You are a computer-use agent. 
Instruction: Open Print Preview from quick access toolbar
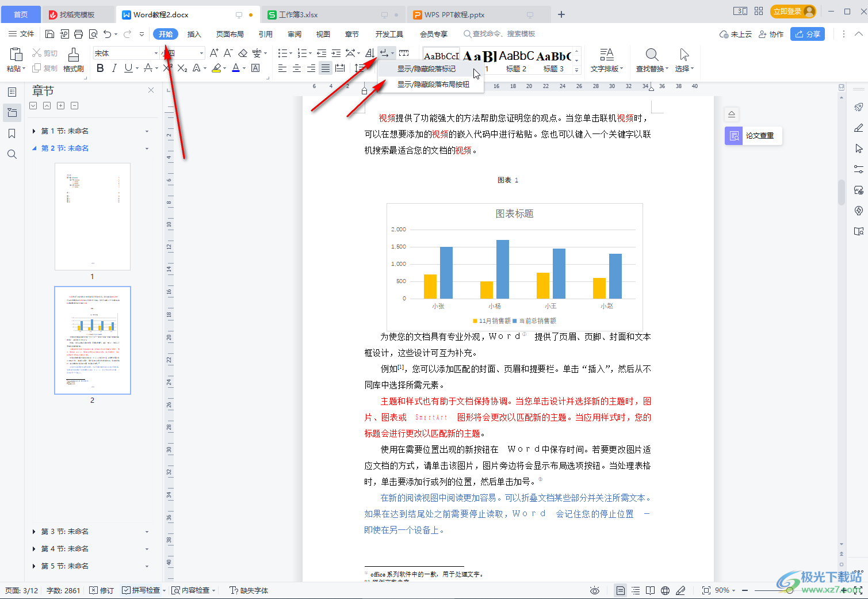click(x=93, y=34)
